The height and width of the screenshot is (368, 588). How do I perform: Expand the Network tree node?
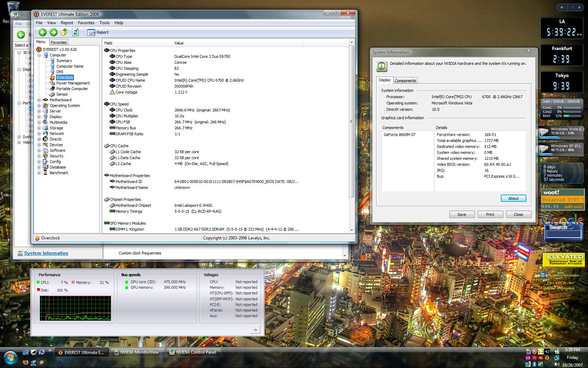(x=39, y=134)
